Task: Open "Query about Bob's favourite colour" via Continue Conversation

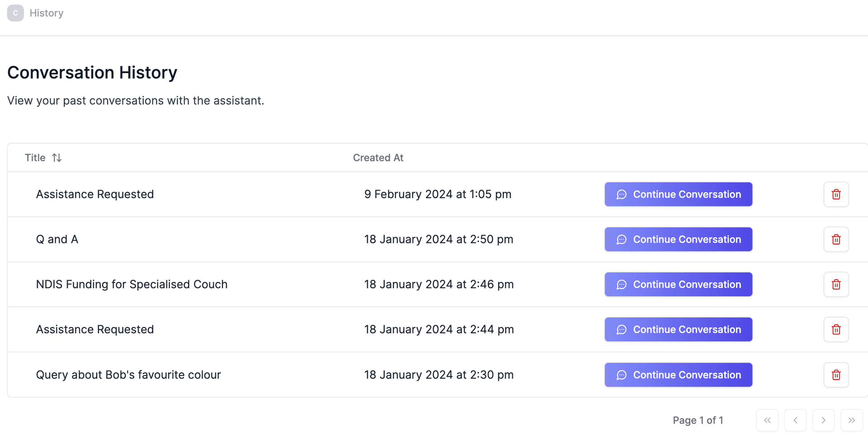Action: click(678, 374)
